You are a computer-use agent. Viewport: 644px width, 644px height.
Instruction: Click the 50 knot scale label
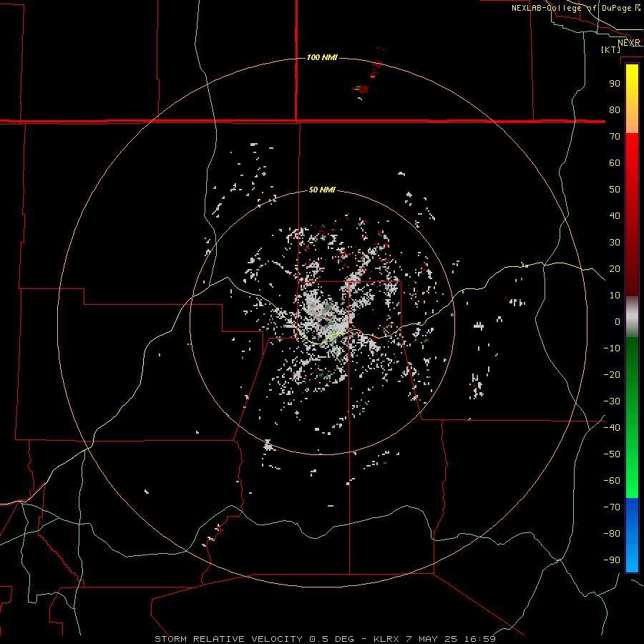(x=615, y=190)
